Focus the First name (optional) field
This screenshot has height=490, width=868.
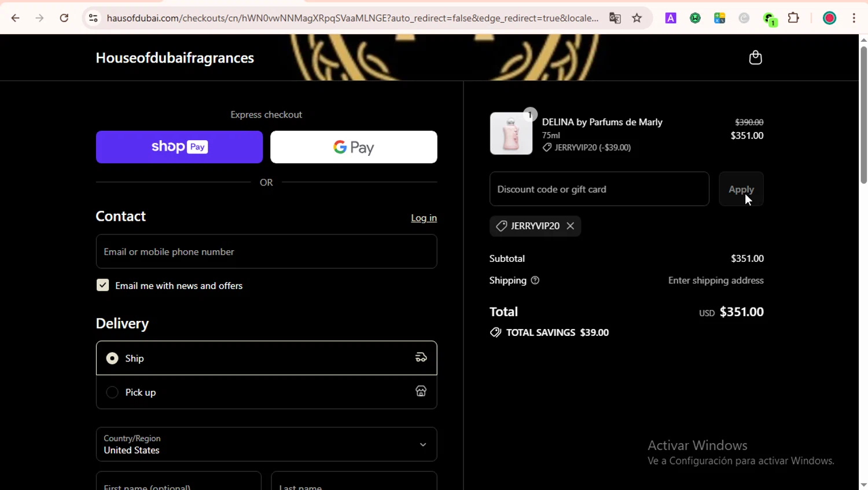(x=178, y=481)
